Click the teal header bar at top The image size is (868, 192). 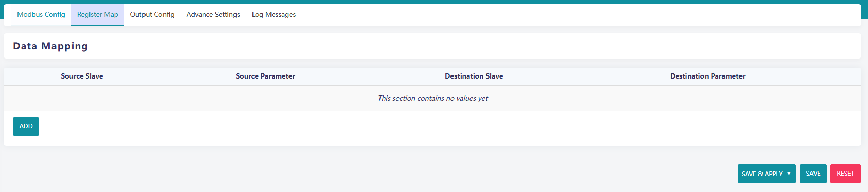point(434,2)
